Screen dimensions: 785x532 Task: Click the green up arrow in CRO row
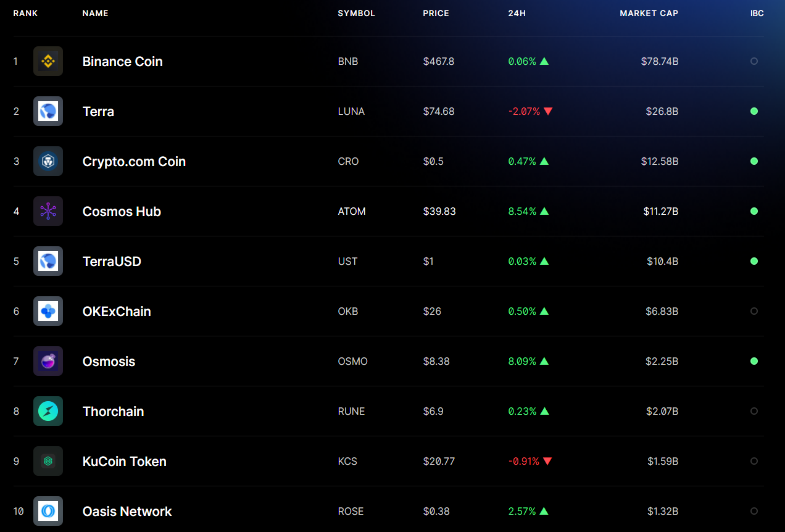pos(544,161)
